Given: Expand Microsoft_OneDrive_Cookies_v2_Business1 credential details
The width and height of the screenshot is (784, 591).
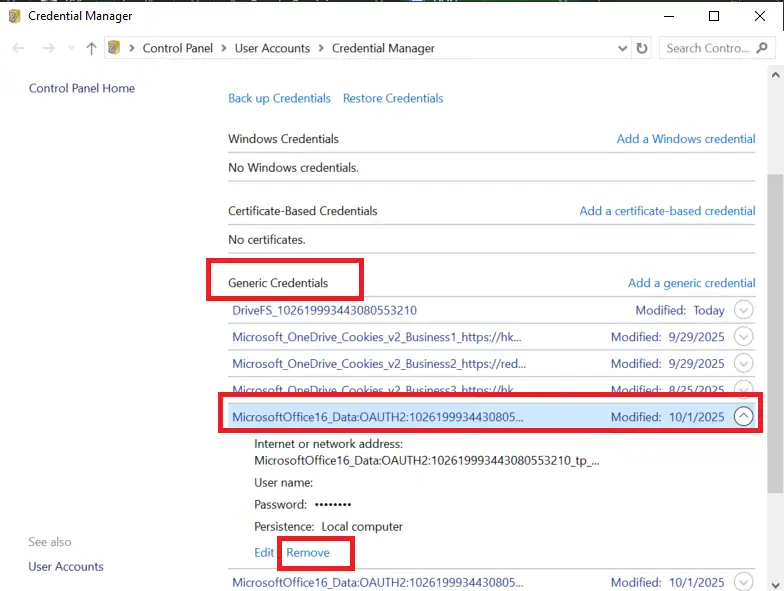Looking at the screenshot, I should click(743, 337).
